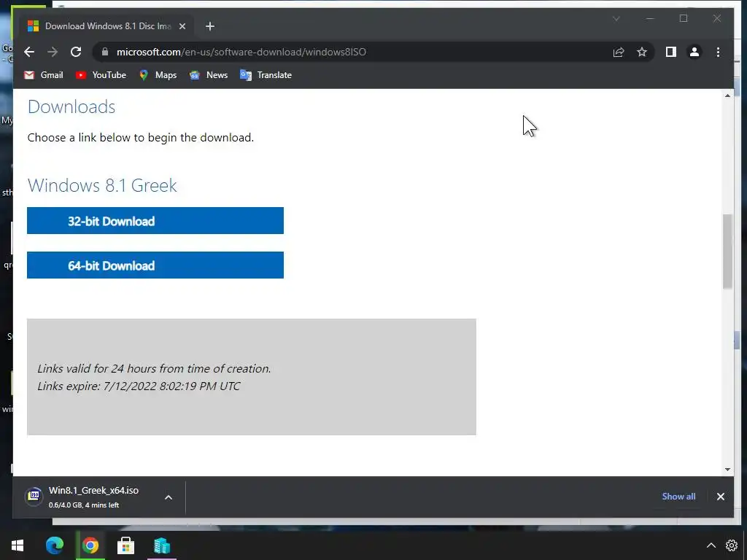This screenshot has width=747, height=560.
Task: Click the Links expire date text
Action: coord(139,386)
